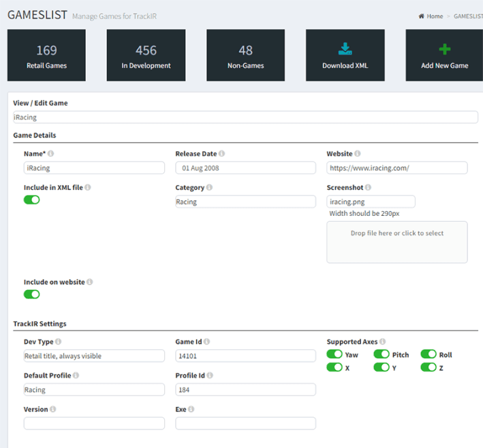Open the 169 Retail Games tile
Screen dimensions: 483x448
coord(46,55)
